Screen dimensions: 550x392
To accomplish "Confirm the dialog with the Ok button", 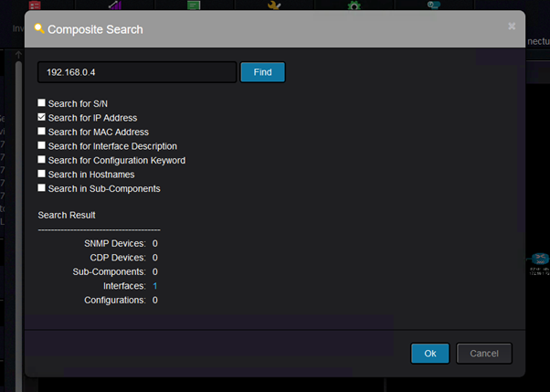I will [x=430, y=354].
